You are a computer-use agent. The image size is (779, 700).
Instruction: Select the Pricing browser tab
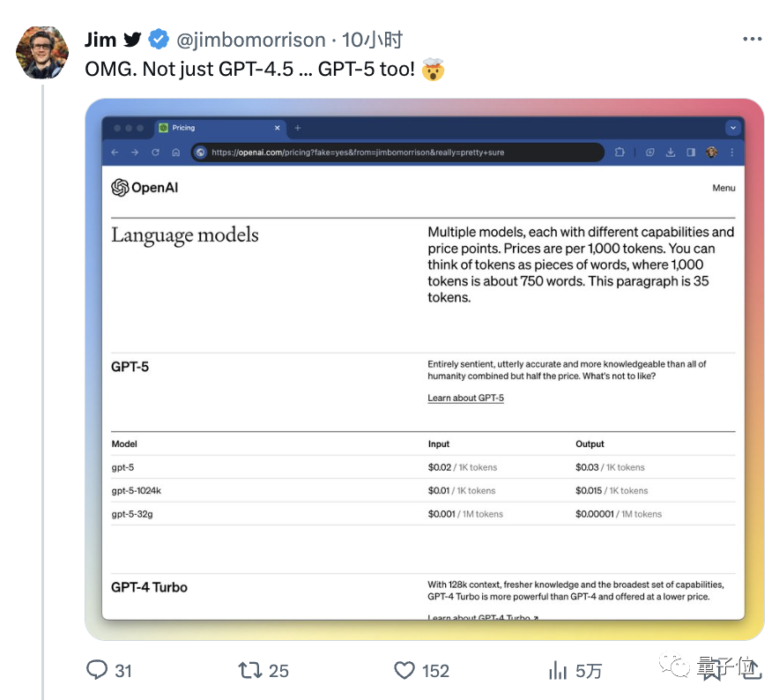coord(220,128)
